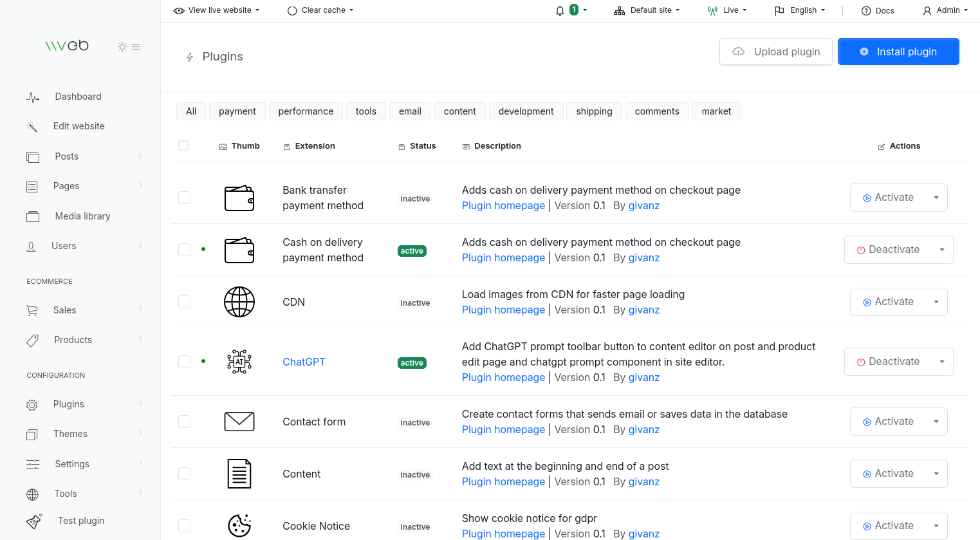This screenshot has width=980, height=540.
Task: Deactivate the Cash on delivery plugin
Action: coord(888,250)
